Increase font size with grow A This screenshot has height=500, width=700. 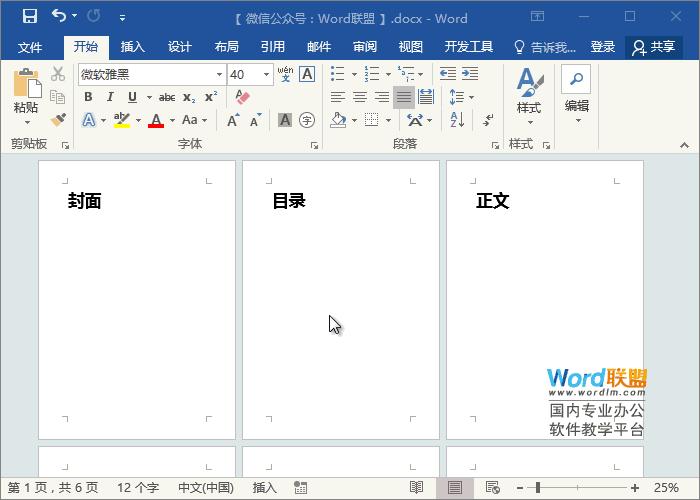click(233, 120)
